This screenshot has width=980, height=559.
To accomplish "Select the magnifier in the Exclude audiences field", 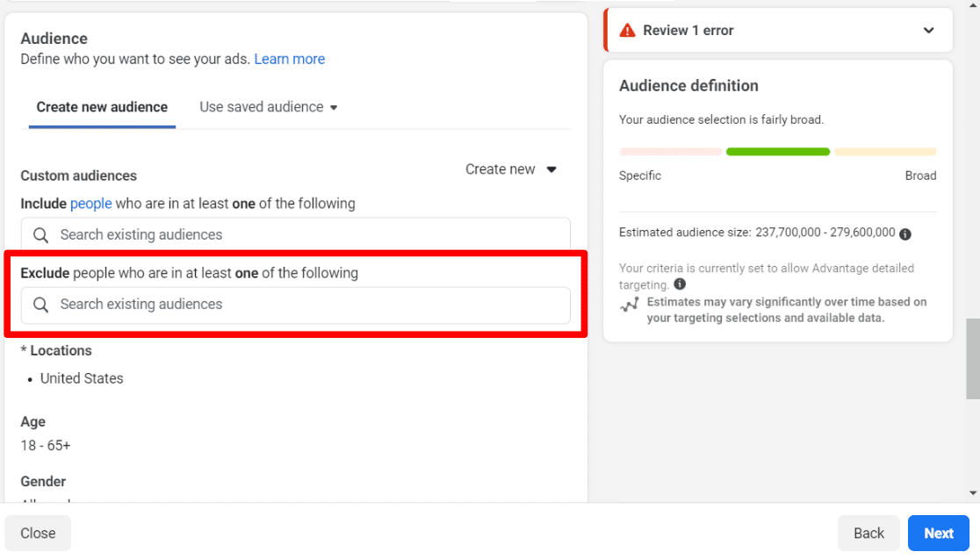I will 40,304.
